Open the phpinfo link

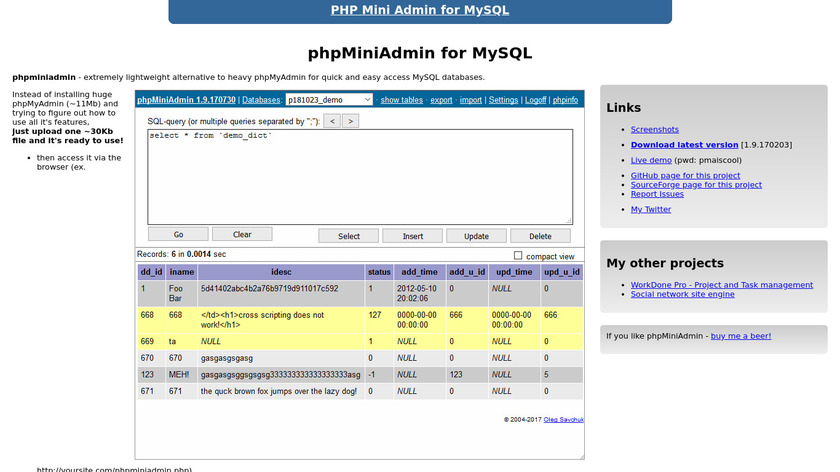[x=565, y=100]
